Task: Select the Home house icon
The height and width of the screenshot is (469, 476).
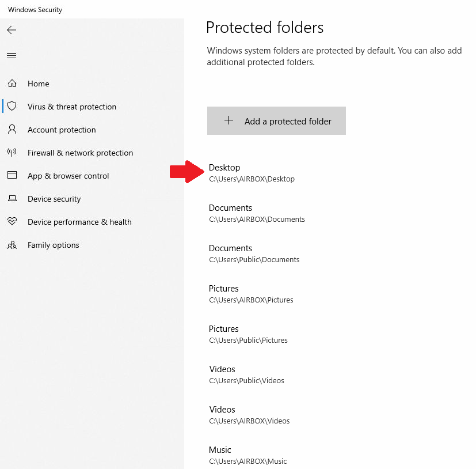Action: [x=12, y=84]
